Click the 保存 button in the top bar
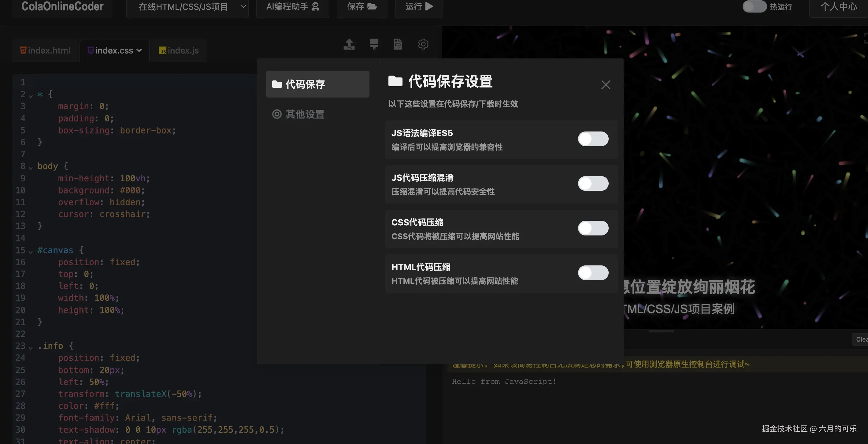This screenshot has height=444, width=868. coord(361,7)
